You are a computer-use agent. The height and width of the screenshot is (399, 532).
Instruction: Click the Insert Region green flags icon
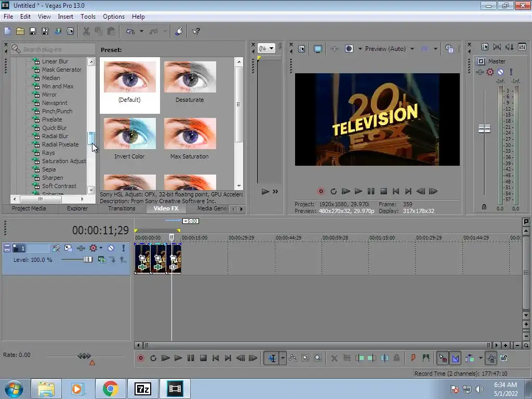(x=426, y=358)
